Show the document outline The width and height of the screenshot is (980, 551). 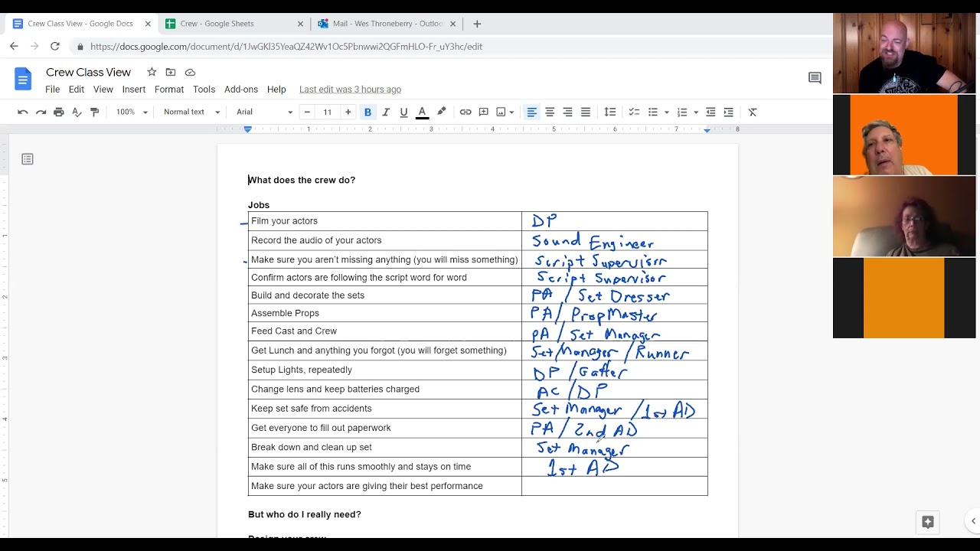click(28, 159)
